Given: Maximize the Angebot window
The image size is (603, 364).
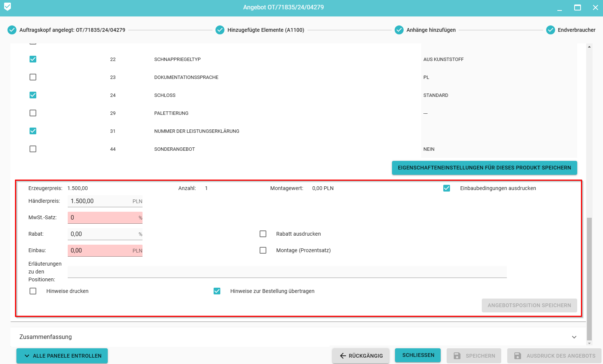Looking at the screenshot, I should [578, 7].
